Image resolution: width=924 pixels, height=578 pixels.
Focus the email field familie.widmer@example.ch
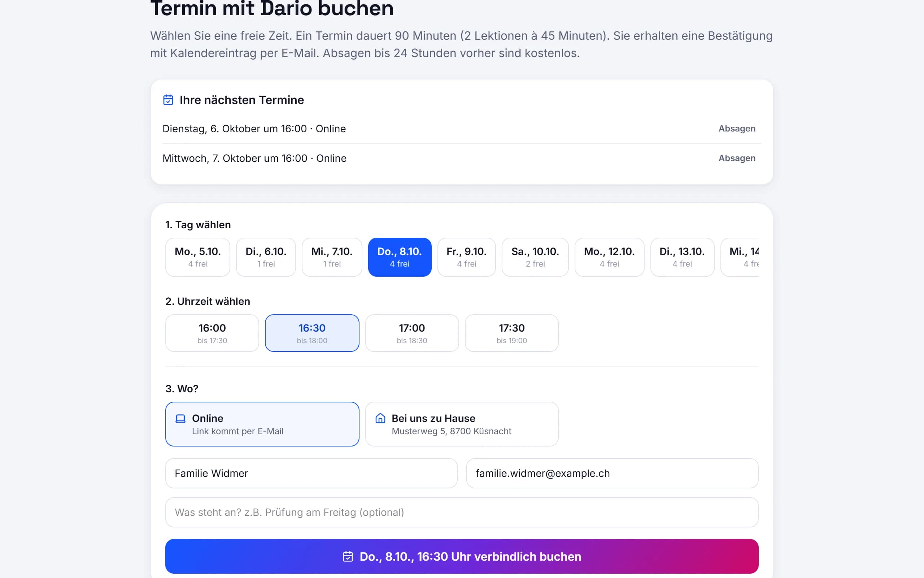click(612, 473)
